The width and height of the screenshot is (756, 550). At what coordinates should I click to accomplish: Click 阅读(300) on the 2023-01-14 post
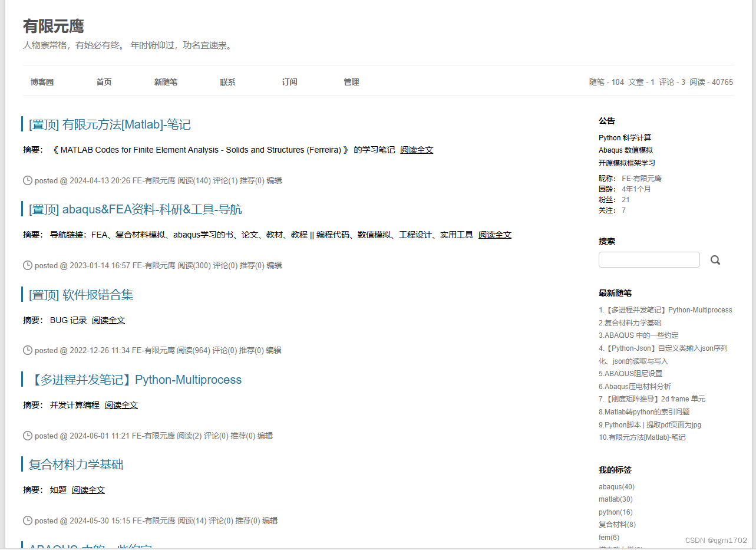pos(194,265)
